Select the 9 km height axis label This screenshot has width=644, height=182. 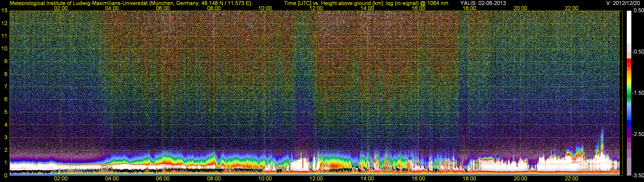pos(6,61)
